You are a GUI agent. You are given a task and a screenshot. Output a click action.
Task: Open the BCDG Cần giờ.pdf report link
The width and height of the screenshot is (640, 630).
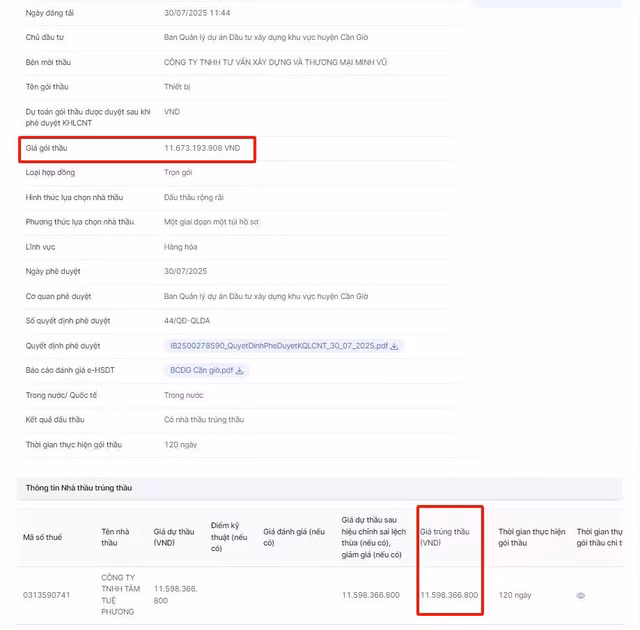point(201,370)
